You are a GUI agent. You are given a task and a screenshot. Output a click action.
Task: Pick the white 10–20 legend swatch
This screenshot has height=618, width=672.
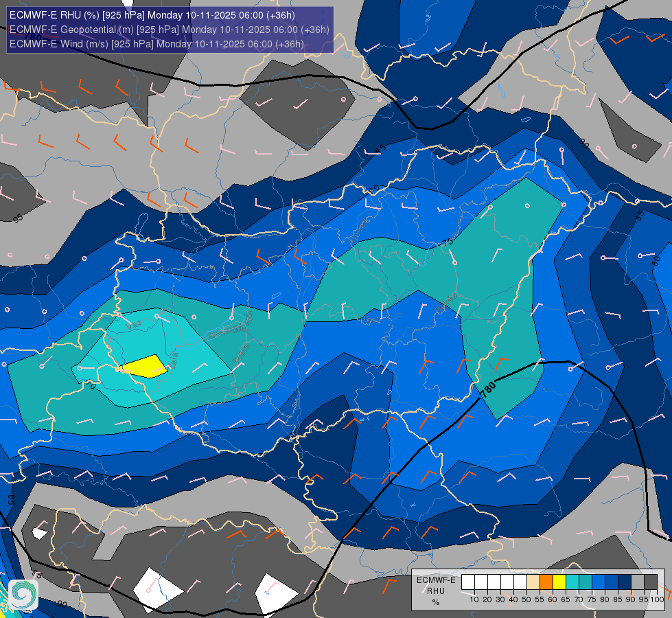point(481,582)
